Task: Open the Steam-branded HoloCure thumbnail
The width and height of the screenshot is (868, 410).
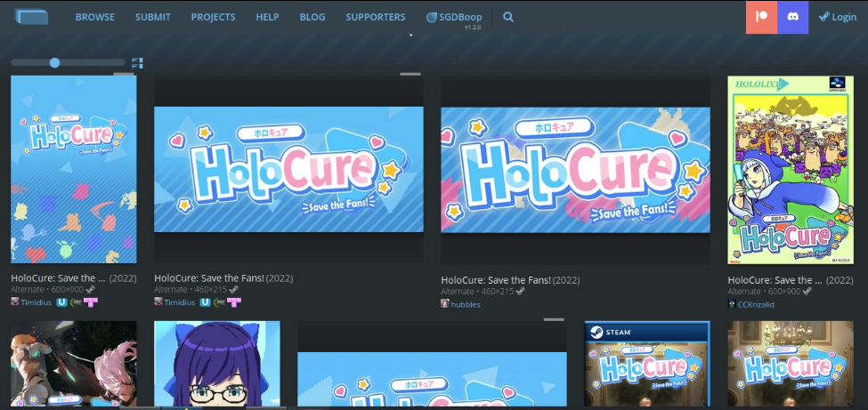Action: pos(647,365)
